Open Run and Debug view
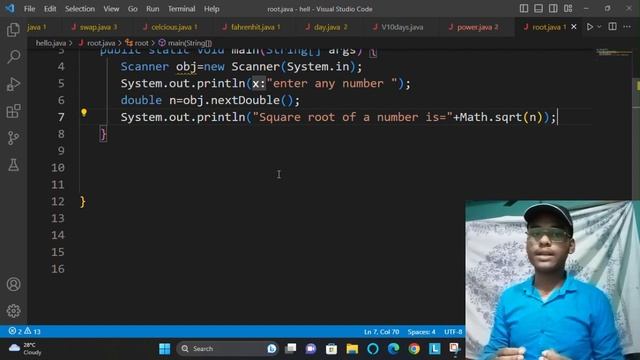This screenshot has height=360, width=640. point(13,84)
